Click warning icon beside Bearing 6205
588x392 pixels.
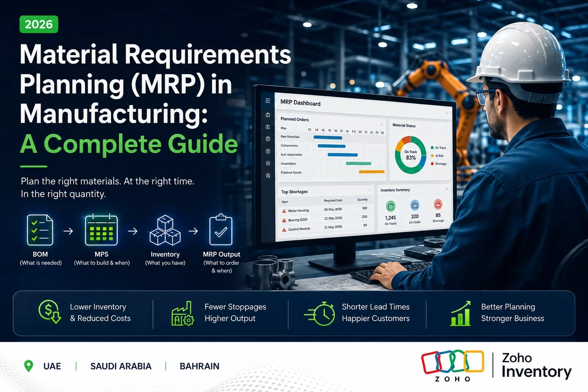(284, 220)
